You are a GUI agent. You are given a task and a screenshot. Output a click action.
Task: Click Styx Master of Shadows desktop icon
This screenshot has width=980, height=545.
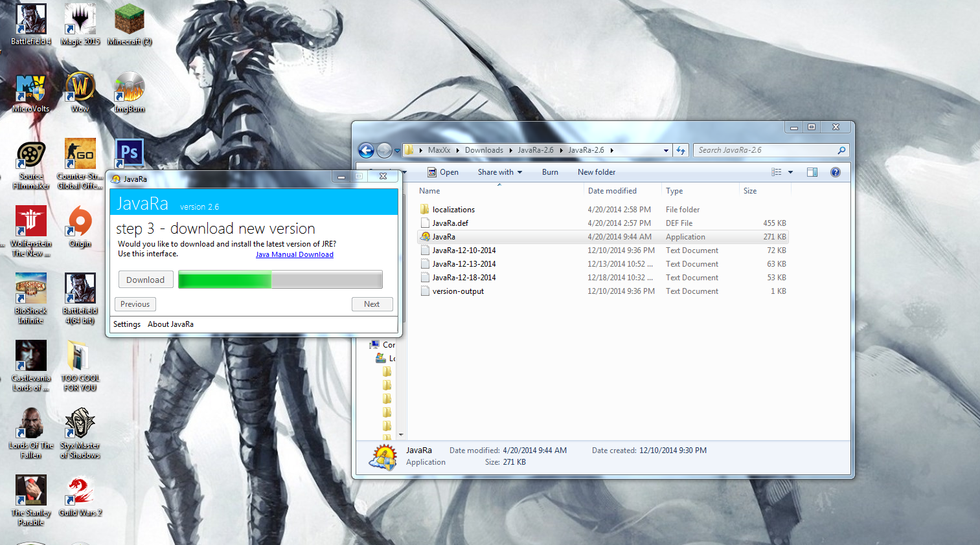pyautogui.click(x=80, y=434)
